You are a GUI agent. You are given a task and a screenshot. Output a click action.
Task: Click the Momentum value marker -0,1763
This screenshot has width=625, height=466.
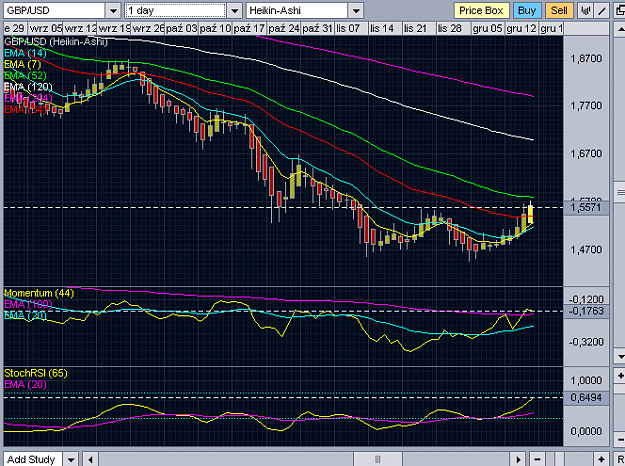coord(586,311)
